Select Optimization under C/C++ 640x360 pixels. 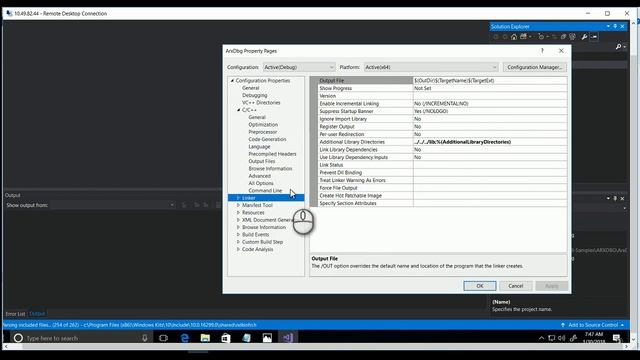263,124
